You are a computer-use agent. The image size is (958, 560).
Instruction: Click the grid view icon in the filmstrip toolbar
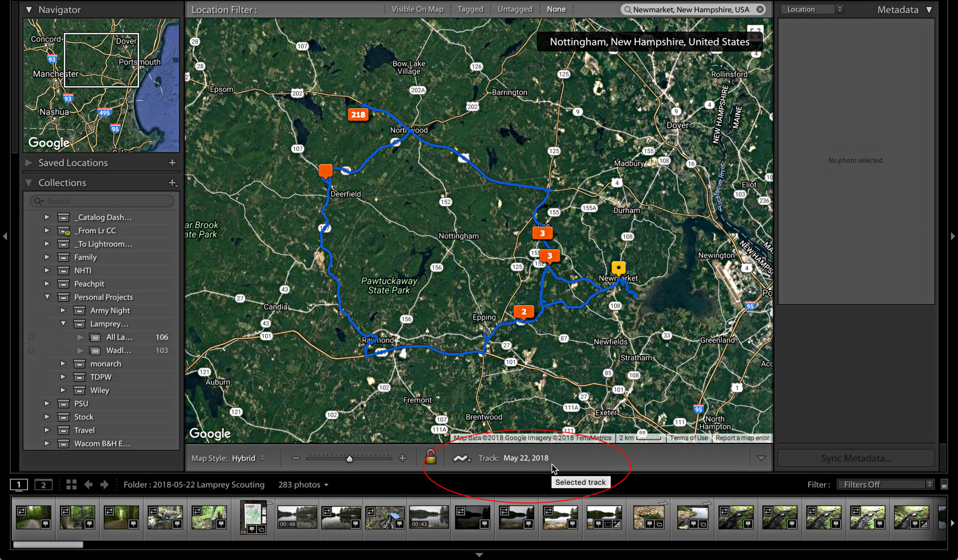coord(71,485)
